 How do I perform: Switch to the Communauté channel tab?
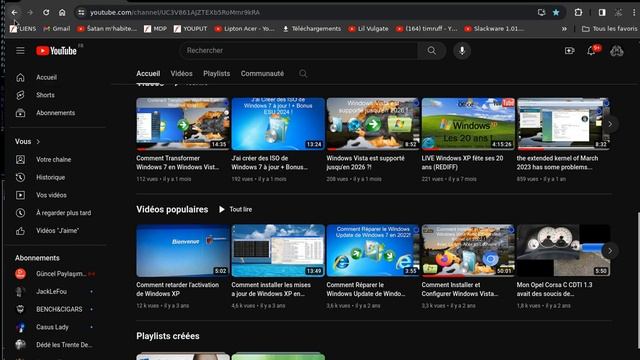point(262,73)
